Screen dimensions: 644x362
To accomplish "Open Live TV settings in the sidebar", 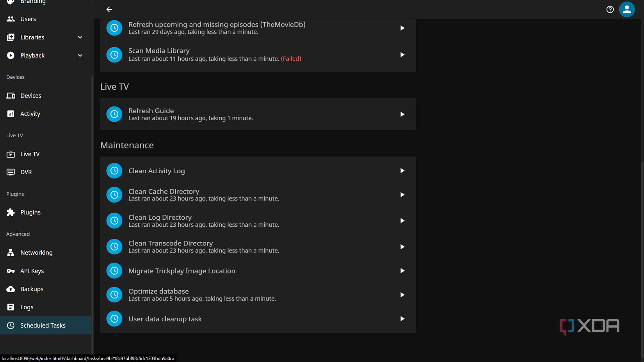I will (45, 154).
